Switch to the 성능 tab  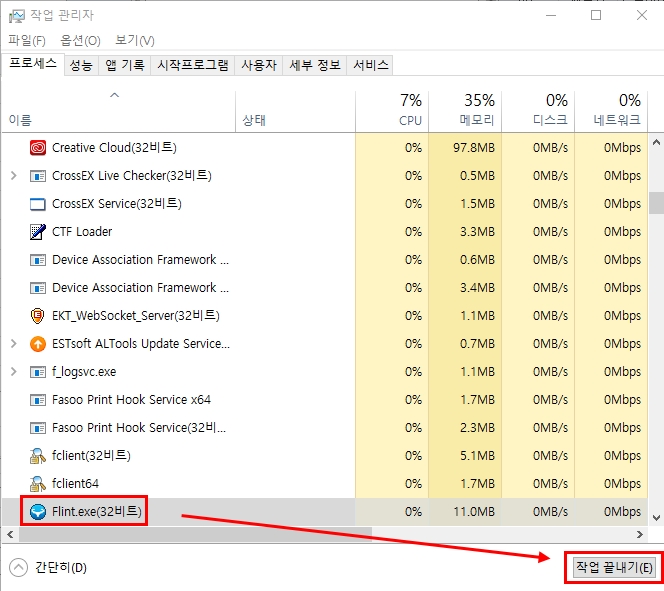pyautogui.click(x=81, y=65)
